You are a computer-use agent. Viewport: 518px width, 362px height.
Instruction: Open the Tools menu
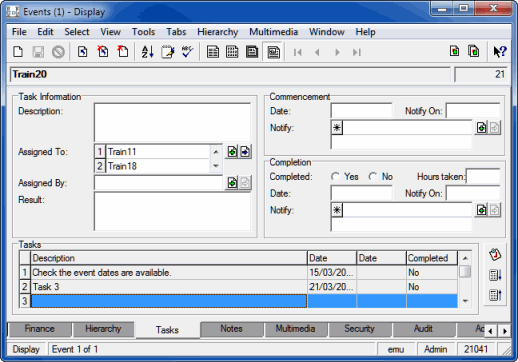point(143,32)
